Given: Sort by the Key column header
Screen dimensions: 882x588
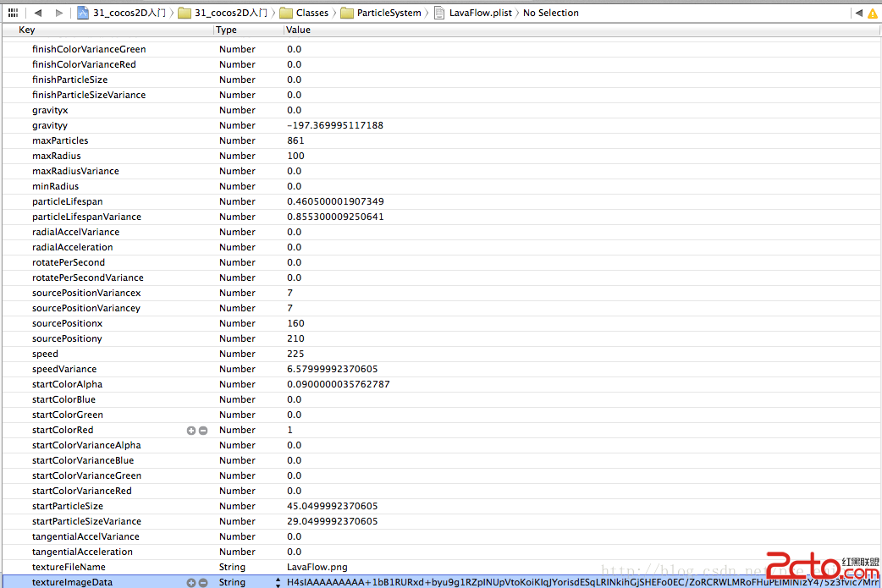Looking at the screenshot, I should click(x=27, y=30).
